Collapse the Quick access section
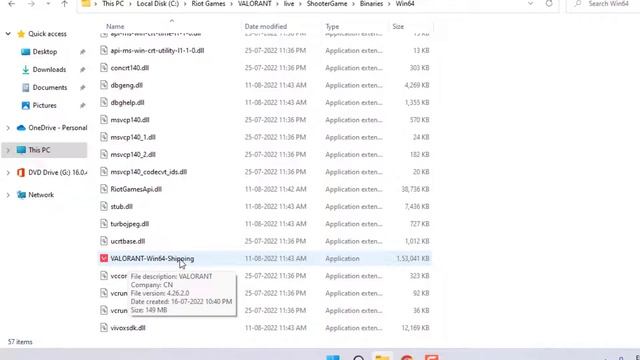Viewport: 640px width, 360px height. (x=8, y=34)
